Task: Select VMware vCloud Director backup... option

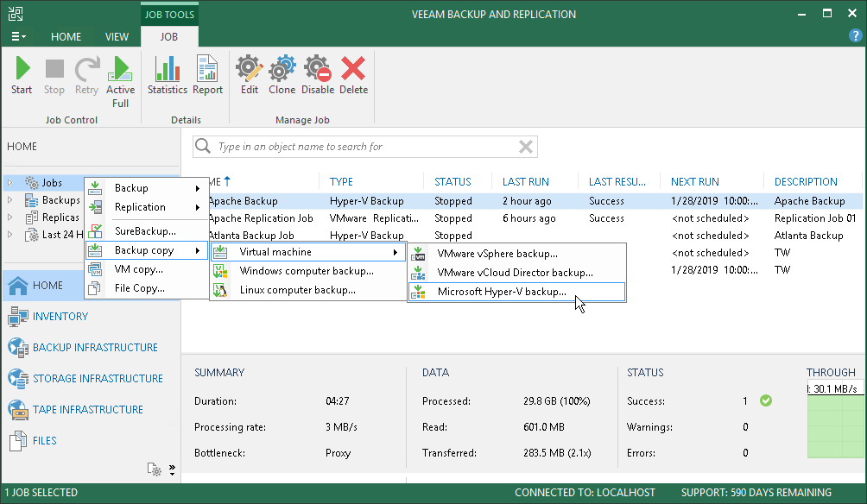Action: [x=517, y=273]
